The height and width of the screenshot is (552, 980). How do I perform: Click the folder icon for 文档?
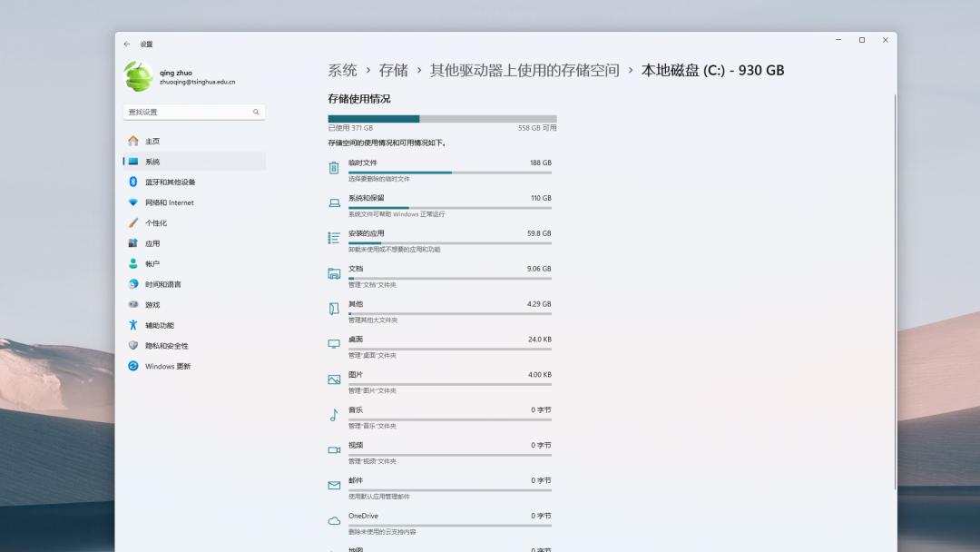click(334, 274)
